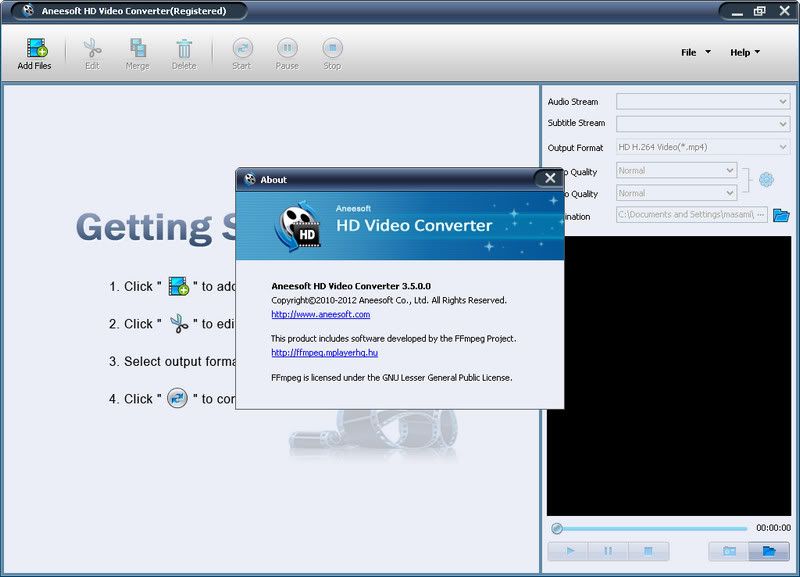Click the black video preview area
The width and height of the screenshot is (800, 577).
click(x=669, y=376)
